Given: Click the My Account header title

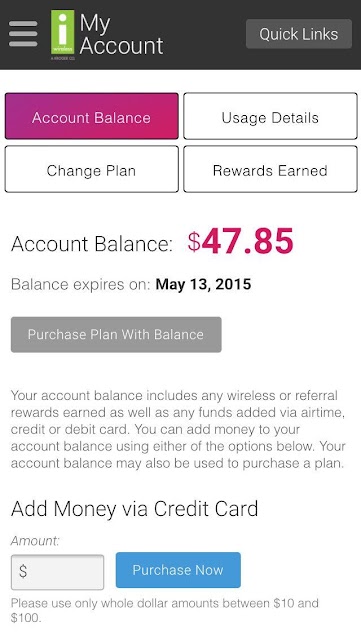Looking at the screenshot, I should [x=121, y=34].
